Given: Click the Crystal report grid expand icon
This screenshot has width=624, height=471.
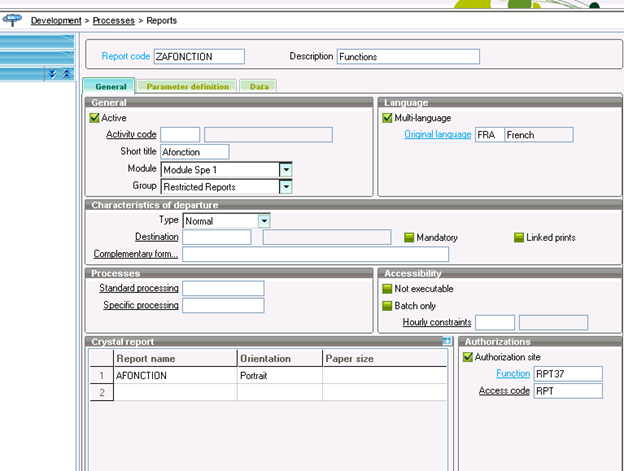Looking at the screenshot, I should coord(448,342).
